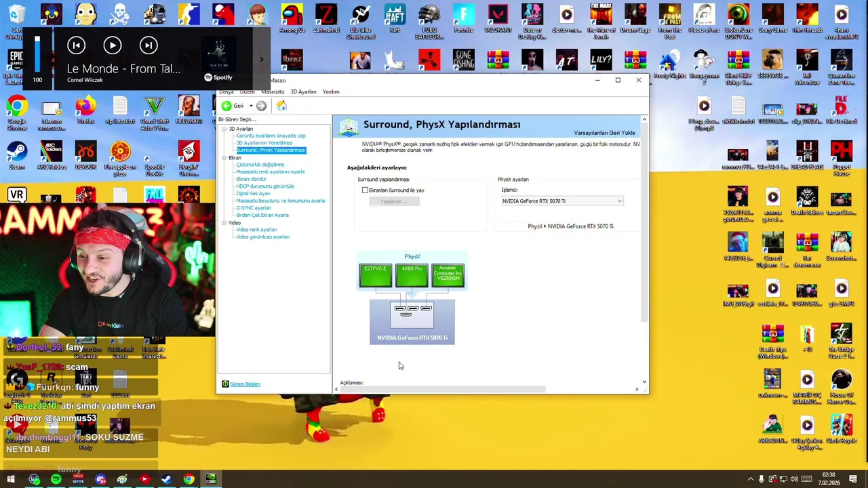868x488 pixels.
Task: Open 'Ekranı döndür' task
Action: [x=251, y=180]
